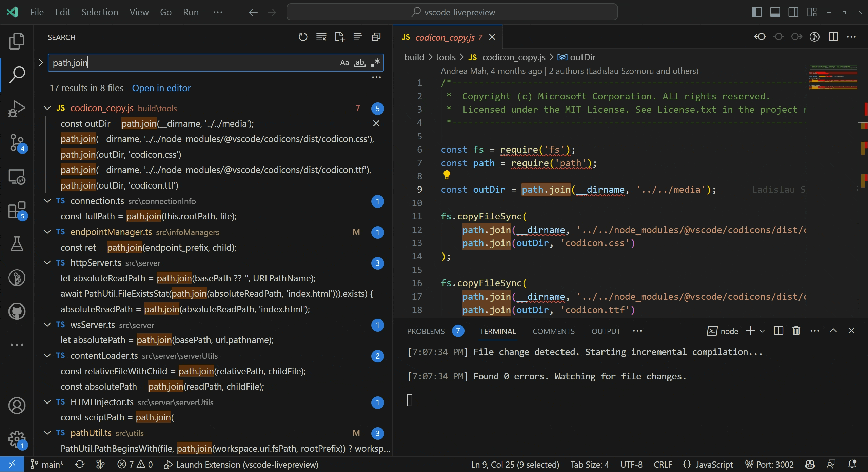Expand the Toggle Replace chevron beside the search box

pyautogui.click(x=41, y=63)
